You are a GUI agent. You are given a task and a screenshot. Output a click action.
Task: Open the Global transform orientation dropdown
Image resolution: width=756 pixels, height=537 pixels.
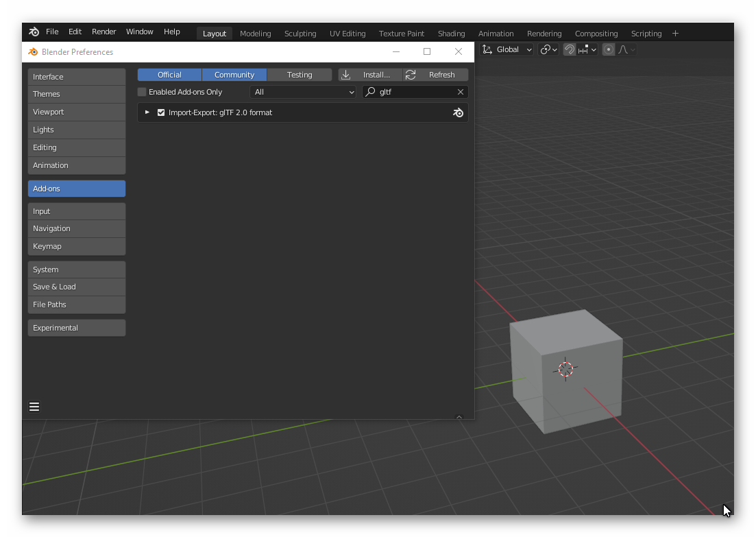(507, 49)
